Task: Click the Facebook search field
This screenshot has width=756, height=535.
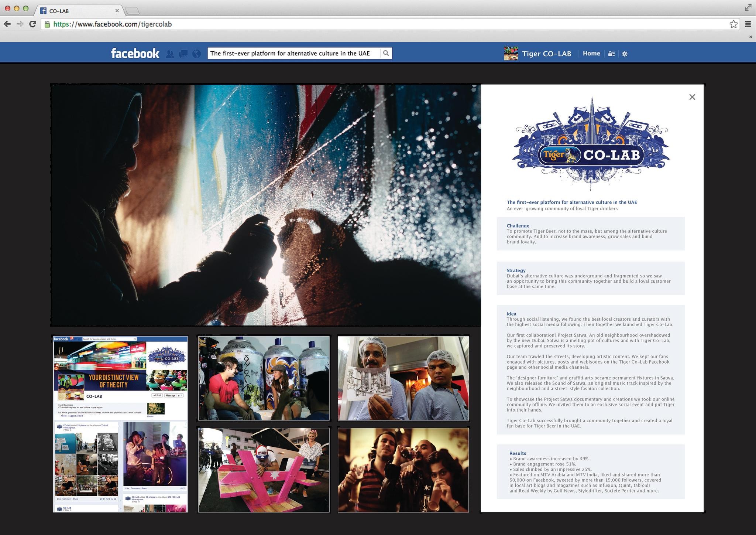Action: point(294,53)
